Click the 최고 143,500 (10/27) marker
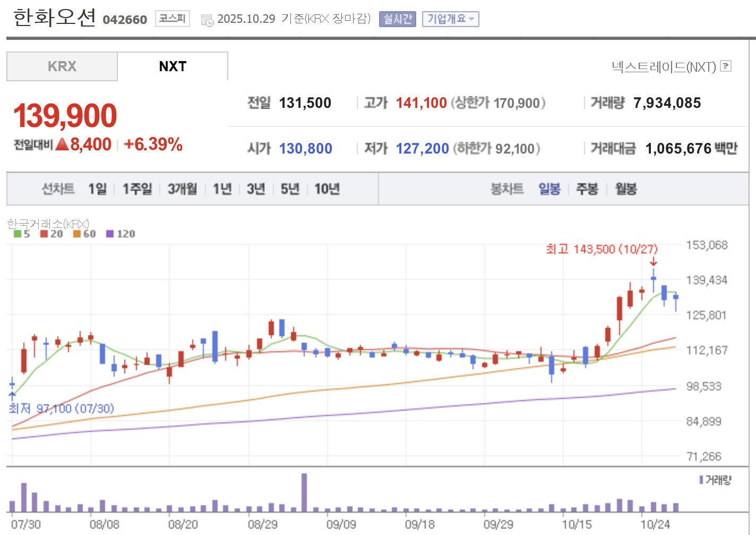The image size is (756, 535). coord(602,249)
